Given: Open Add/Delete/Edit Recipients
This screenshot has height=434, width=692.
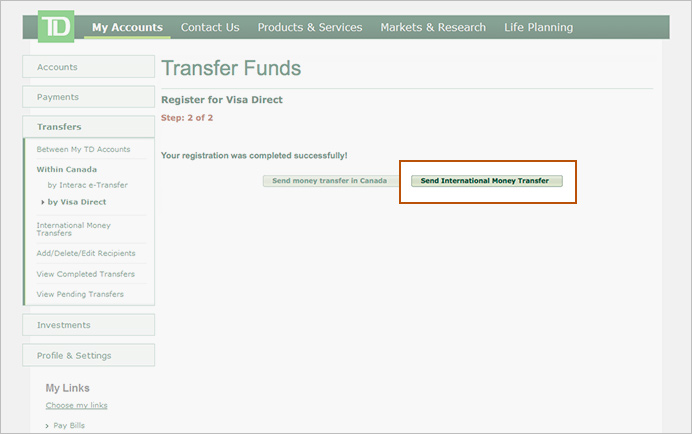Looking at the screenshot, I should point(86,253).
